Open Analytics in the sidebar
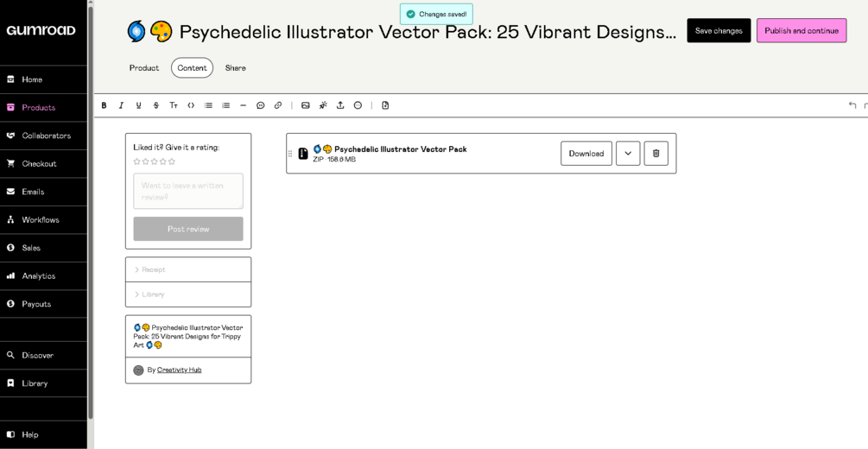Image resolution: width=868 pixels, height=449 pixels. (x=43, y=275)
